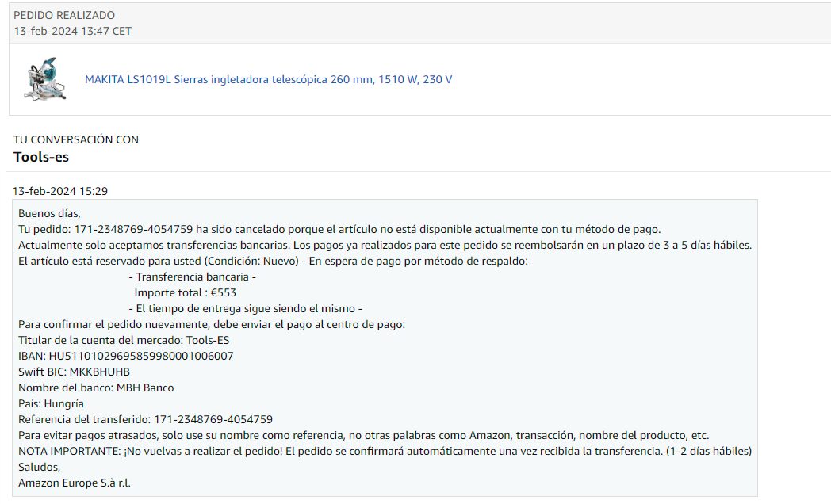Click the line starting 'Tu pedido: 171-2348769-4054759'
Viewport: 831px width, 504px height.
tap(339, 229)
